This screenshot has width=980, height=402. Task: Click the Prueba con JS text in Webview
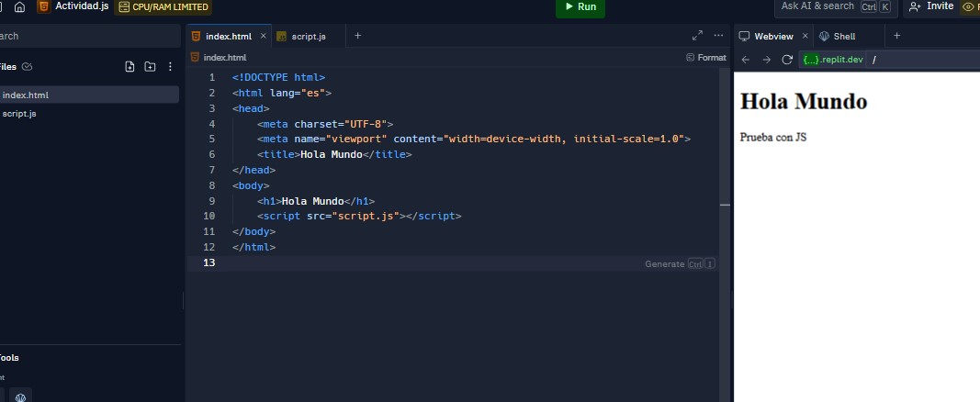point(773,138)
